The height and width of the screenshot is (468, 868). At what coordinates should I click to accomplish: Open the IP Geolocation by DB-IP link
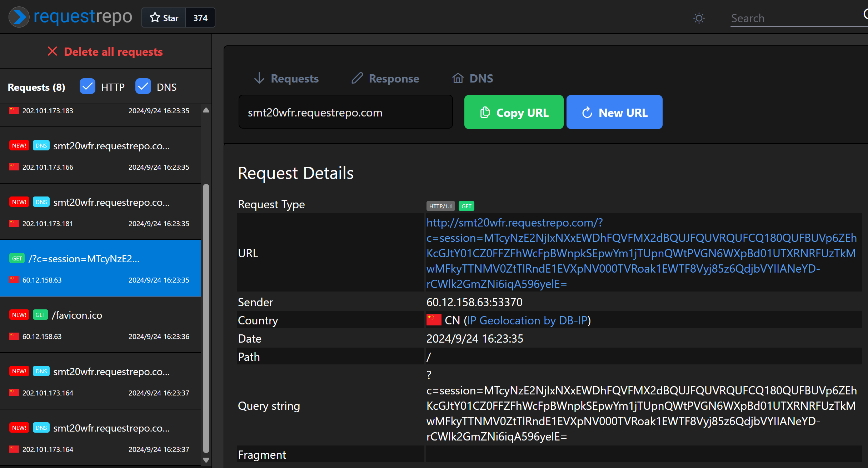pos(527,320)
